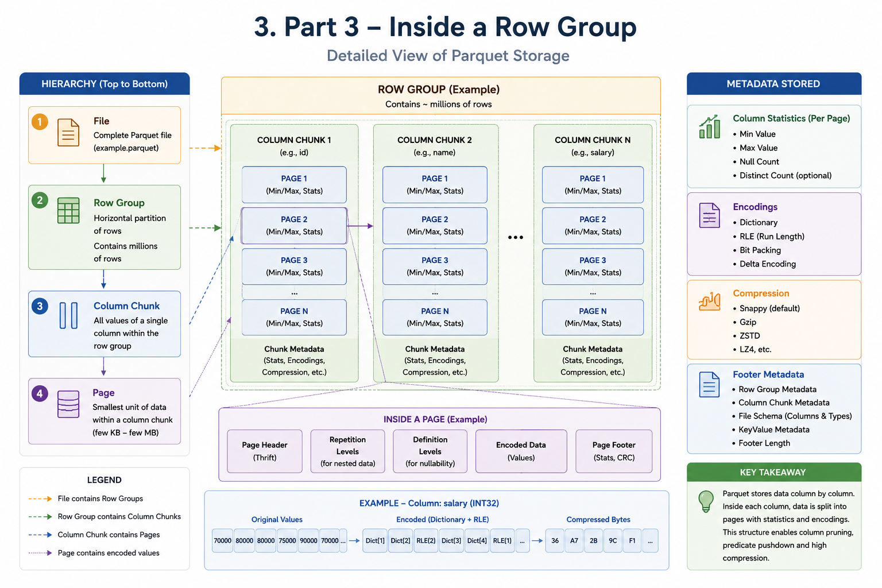Click the 'INSIDE A PAGE (Example)' heading
This screenshot has height=588, width=882.
point(435,419)
